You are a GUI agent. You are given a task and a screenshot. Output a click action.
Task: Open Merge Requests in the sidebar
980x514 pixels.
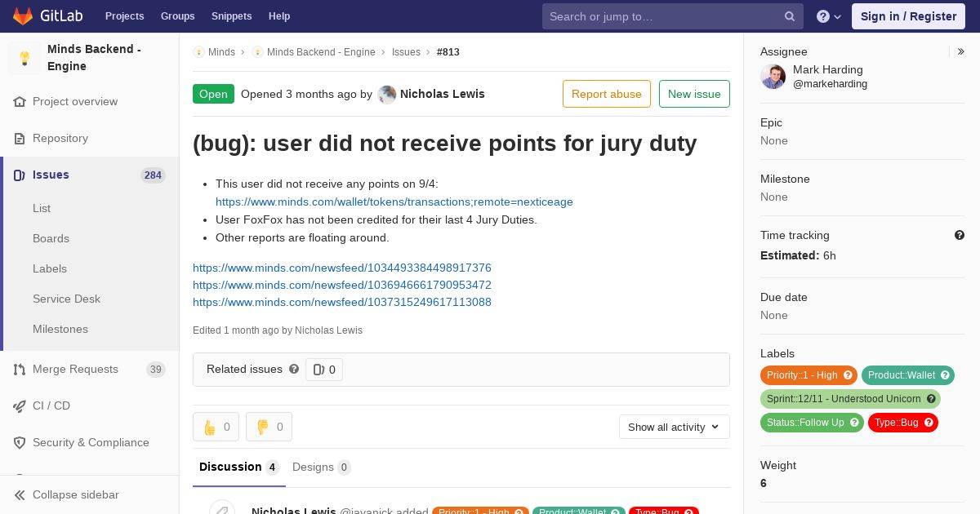point(75,370)
